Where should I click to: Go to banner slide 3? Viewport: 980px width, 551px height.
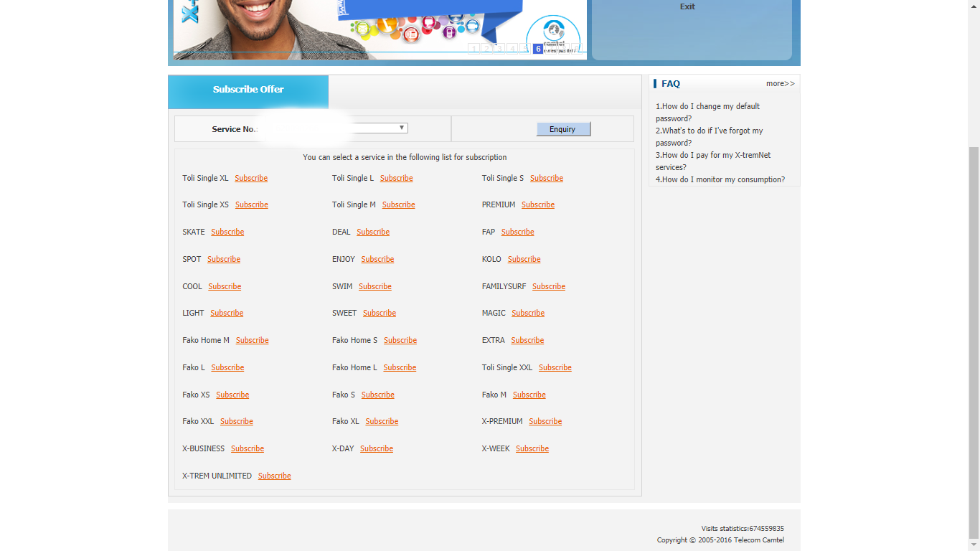[499, 49]
